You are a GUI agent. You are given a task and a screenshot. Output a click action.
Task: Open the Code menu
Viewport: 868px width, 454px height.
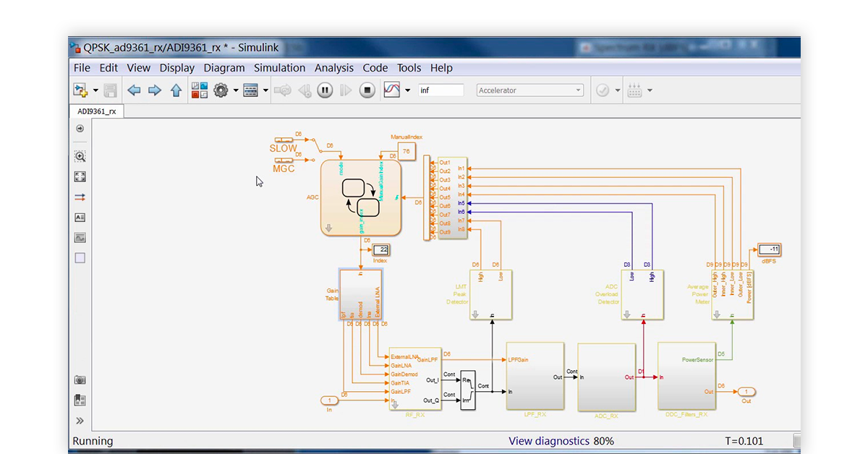(375, 68)
